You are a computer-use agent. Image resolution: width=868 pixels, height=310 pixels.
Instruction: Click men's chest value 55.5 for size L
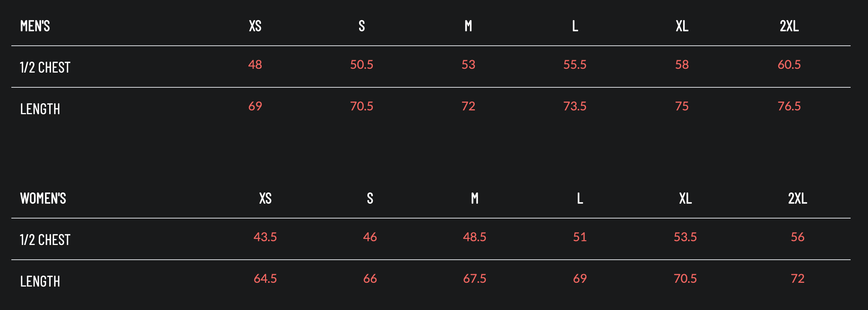point(575,65)
